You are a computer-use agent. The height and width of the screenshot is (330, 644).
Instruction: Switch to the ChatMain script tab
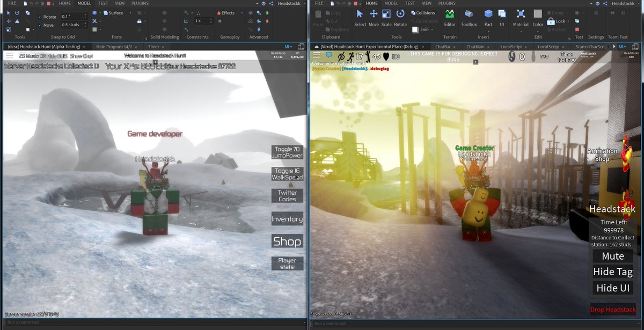pyautogui.click(x=475, y=47)
